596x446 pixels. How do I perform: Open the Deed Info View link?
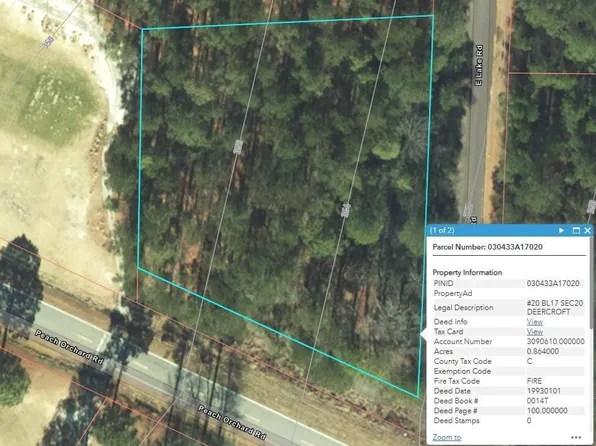pos(534,322)
